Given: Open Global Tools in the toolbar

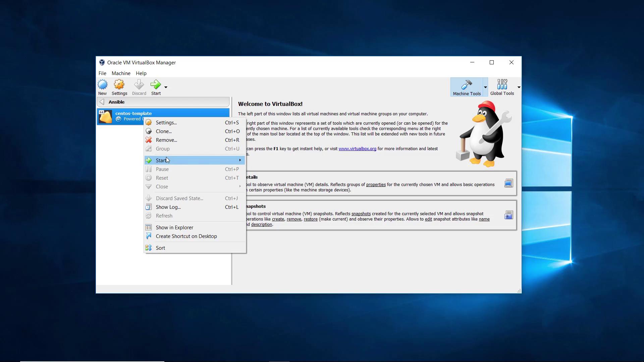Looking at the screenshot, I should pyautogui.click(x=502, y=85).
